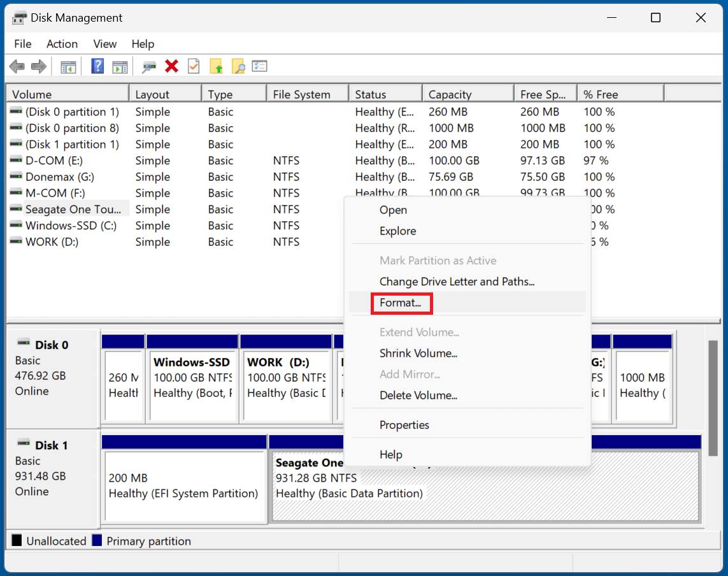Choose Shrink Volume from the context menu
728x576 pixels.
click(418, 353)
